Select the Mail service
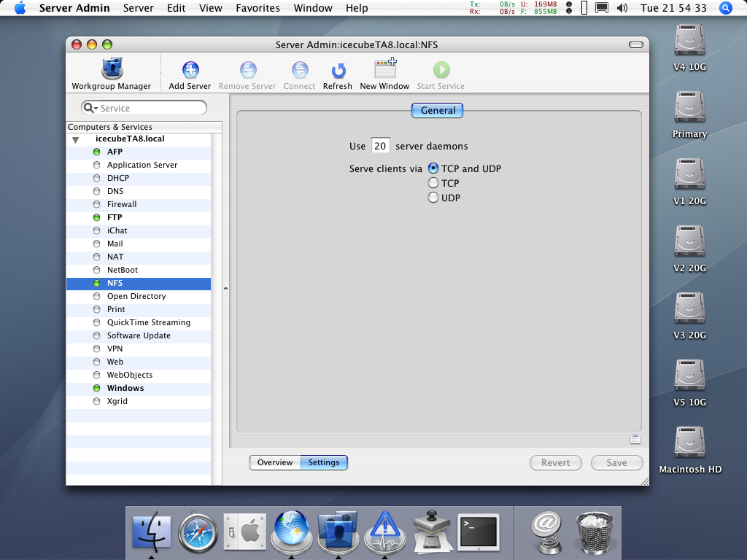Screen dimensions: 747x560 pyautogui.click(x=138, y=244)
